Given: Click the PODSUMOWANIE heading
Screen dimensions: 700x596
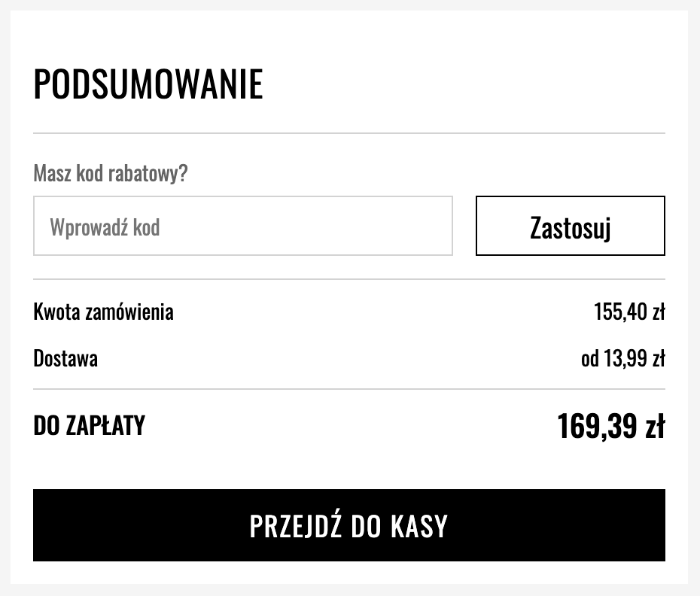Looking at the screenshot, I should 148,84.
